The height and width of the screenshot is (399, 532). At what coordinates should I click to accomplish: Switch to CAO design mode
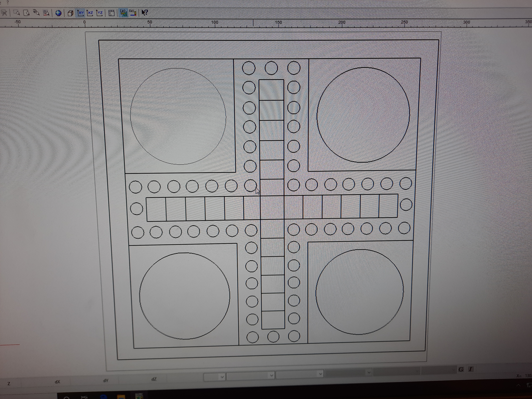pyautogui.click(x=123, y=13)
